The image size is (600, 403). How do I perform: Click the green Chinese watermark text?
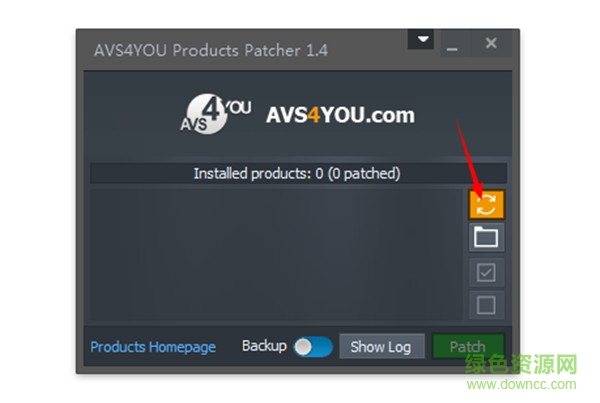pyautogui.click(x=521, y=364)
